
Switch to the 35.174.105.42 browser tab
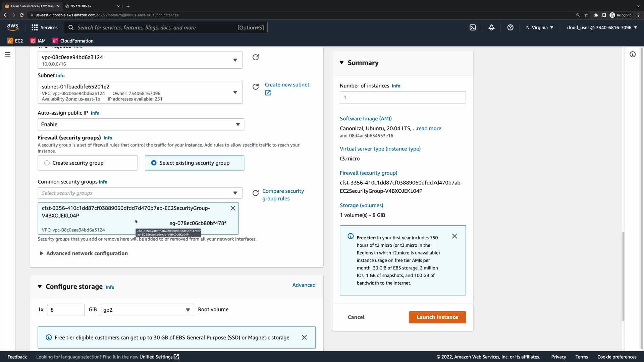point(91,6)
